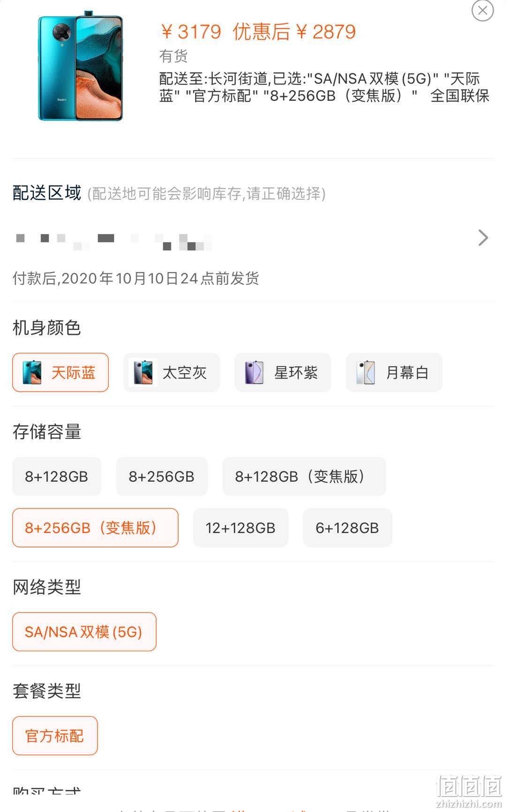Tap the 月幕白 phone thumbnail icon
506x812 pixels.
(365, 372)
